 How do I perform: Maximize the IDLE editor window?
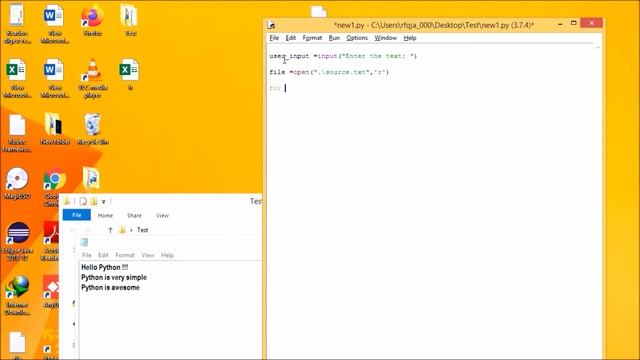point(573,23)
